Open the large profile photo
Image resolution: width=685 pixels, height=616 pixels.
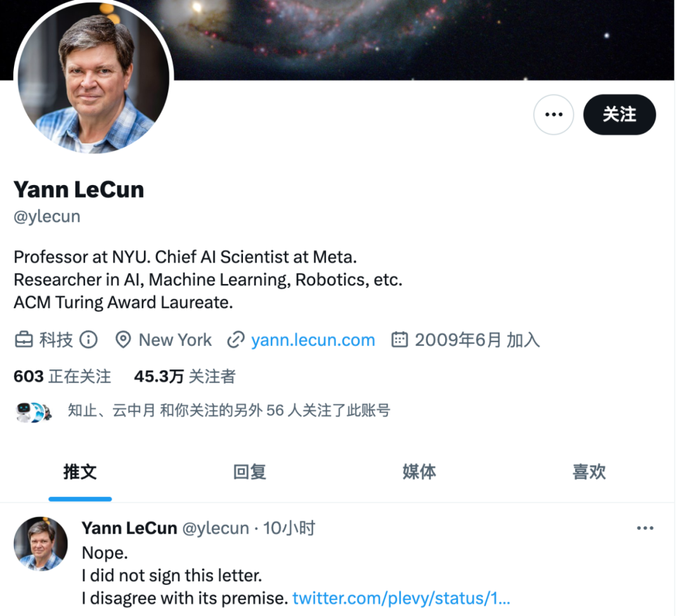pyautogui.click(x=93, y=77)
